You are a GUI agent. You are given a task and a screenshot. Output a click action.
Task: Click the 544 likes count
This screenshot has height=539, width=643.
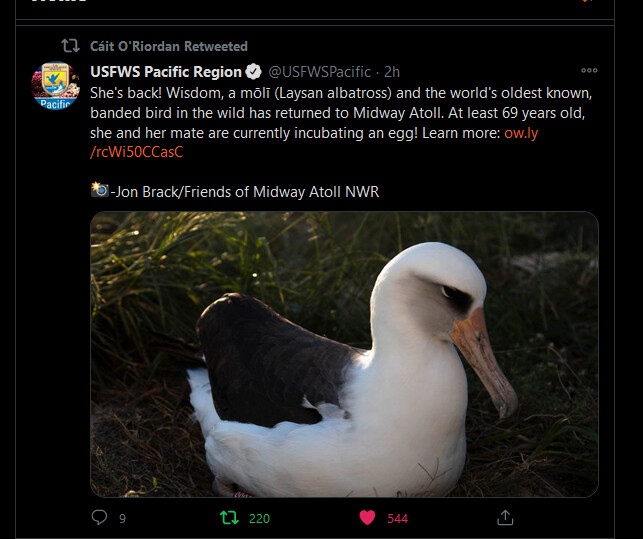coord(397,518)
